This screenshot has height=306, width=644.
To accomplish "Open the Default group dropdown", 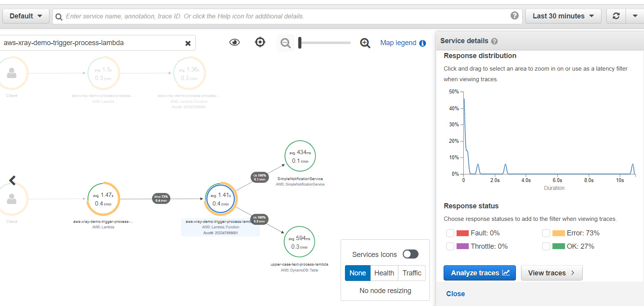I will [x=26, y=16].
